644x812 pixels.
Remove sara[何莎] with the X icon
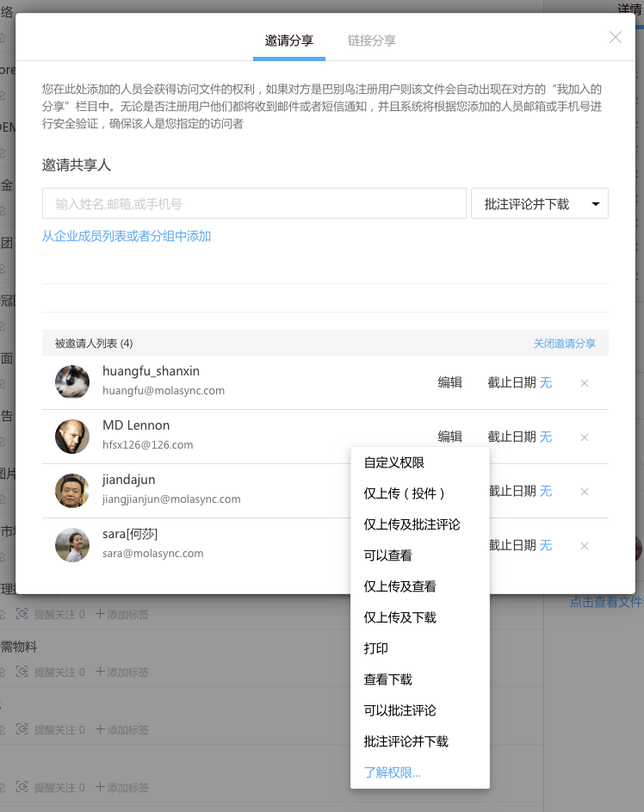pyautogui.click(x=585, y=546)
